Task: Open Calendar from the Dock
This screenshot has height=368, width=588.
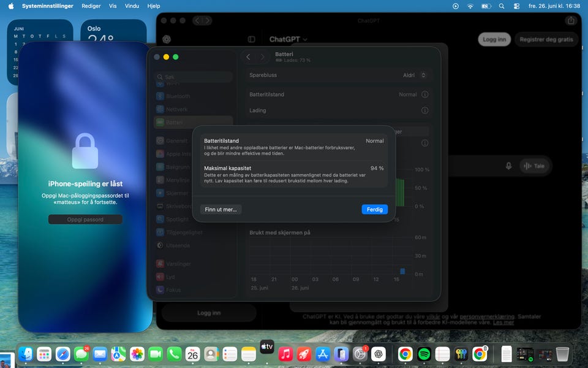Action: tap(193, 354)
